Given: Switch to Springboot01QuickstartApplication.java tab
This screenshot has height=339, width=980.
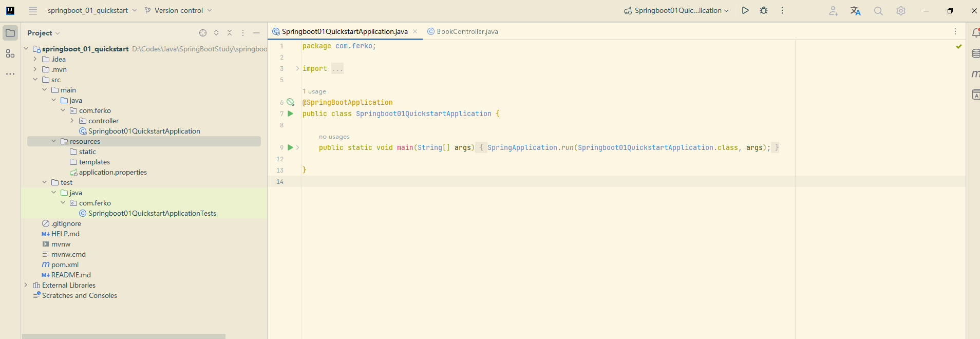Looking at the screenshot, I should [345, 31].
